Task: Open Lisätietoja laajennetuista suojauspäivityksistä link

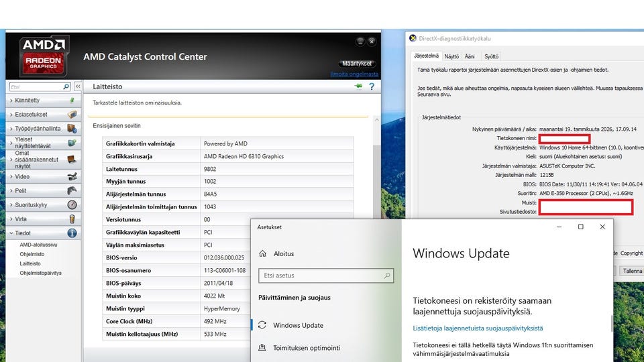Action: point(478,328)
